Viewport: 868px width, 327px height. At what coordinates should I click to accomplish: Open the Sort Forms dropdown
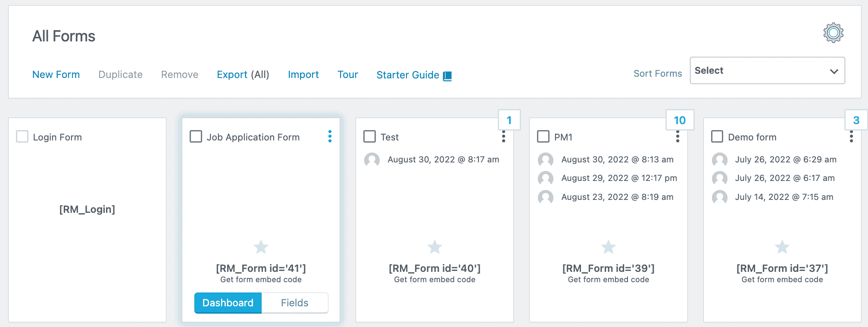click(x=767, y=71)
